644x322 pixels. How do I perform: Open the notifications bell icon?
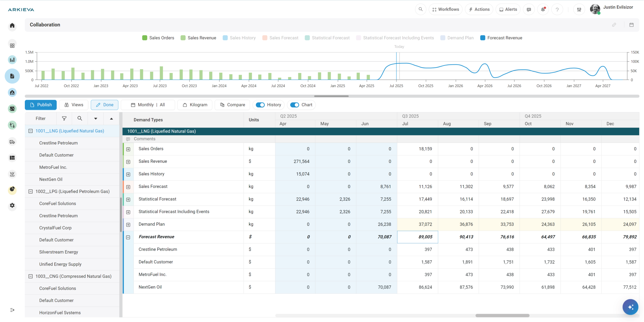click(x=543, y=9)
